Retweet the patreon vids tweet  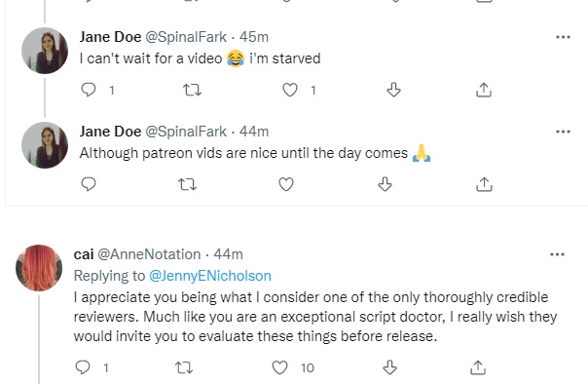tap(187, 184)
